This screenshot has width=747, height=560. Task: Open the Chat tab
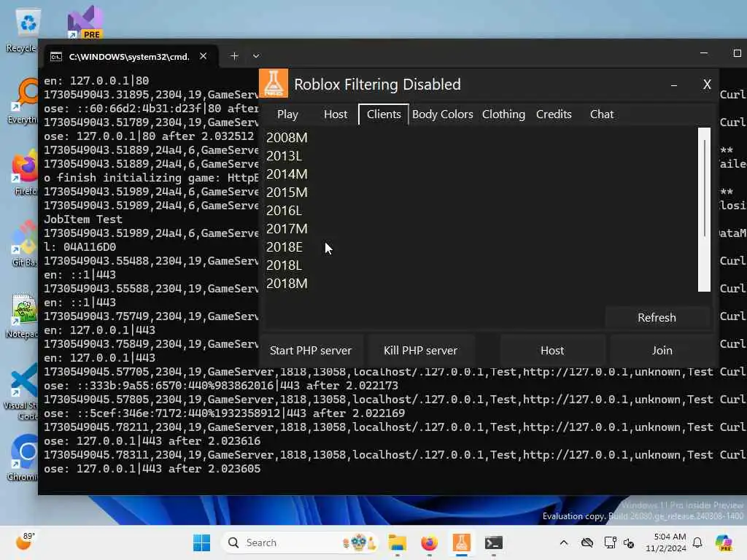tap(602, 114)
